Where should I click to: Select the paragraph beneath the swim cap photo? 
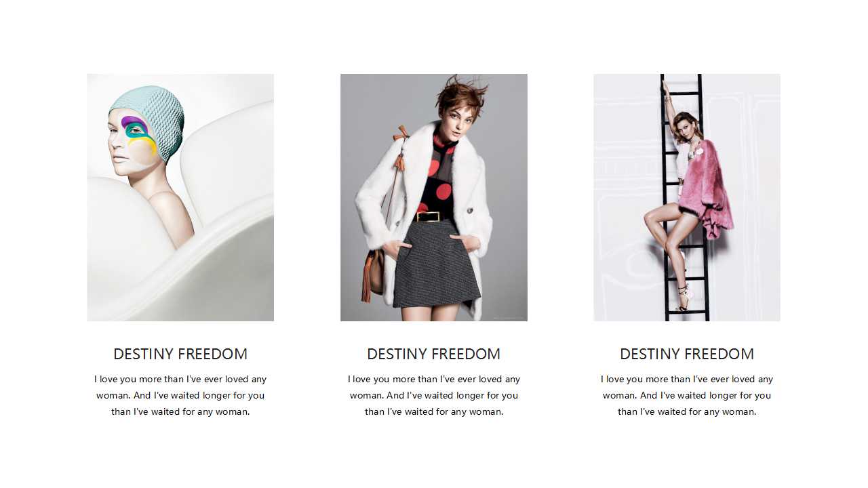click(x=180, y=395)
